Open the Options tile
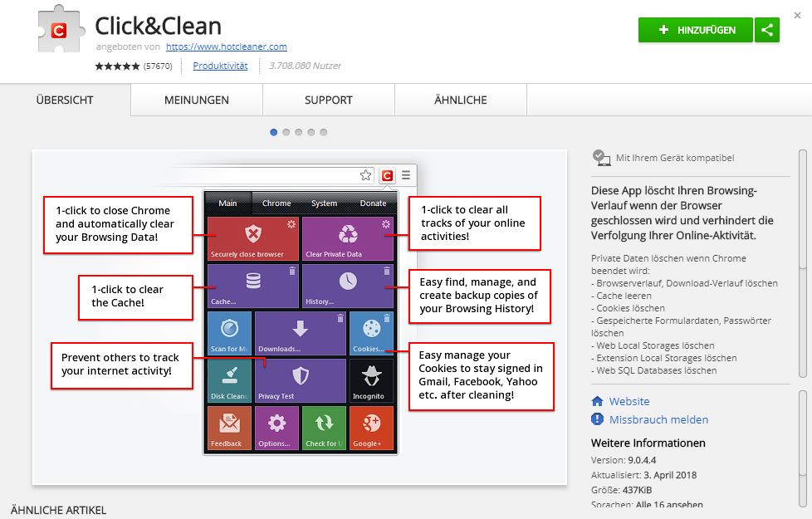812x519 pixels. tap(276, 428)
